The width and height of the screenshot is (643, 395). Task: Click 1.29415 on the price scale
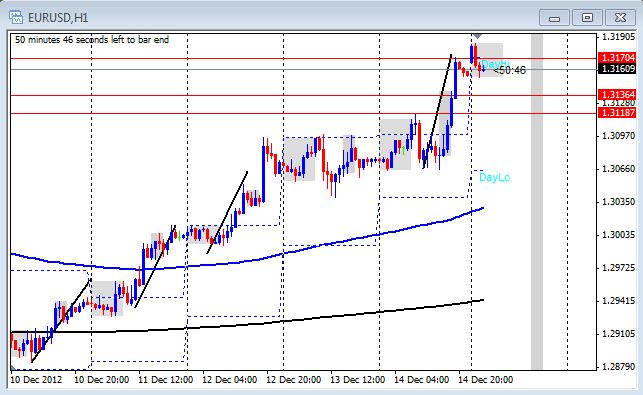tap(618, 301)
